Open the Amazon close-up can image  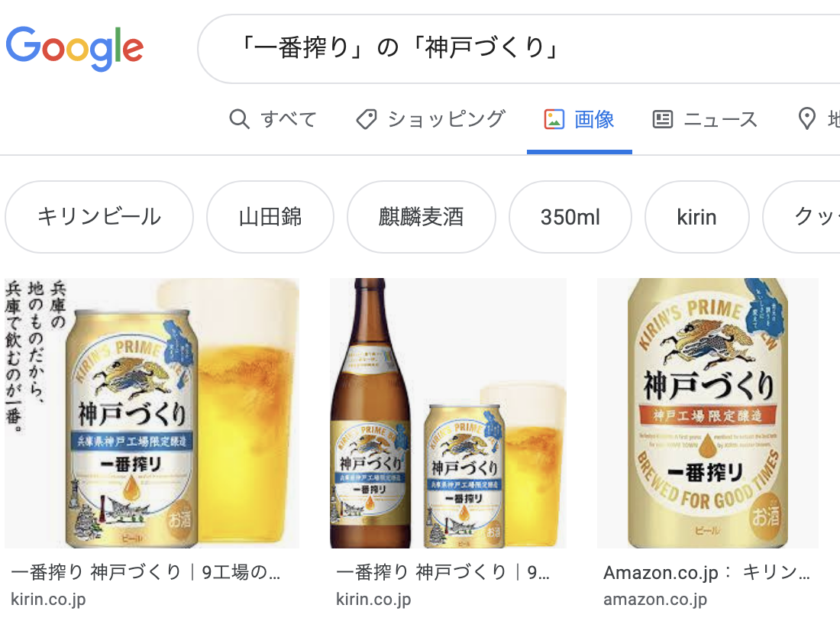point(708,412)
